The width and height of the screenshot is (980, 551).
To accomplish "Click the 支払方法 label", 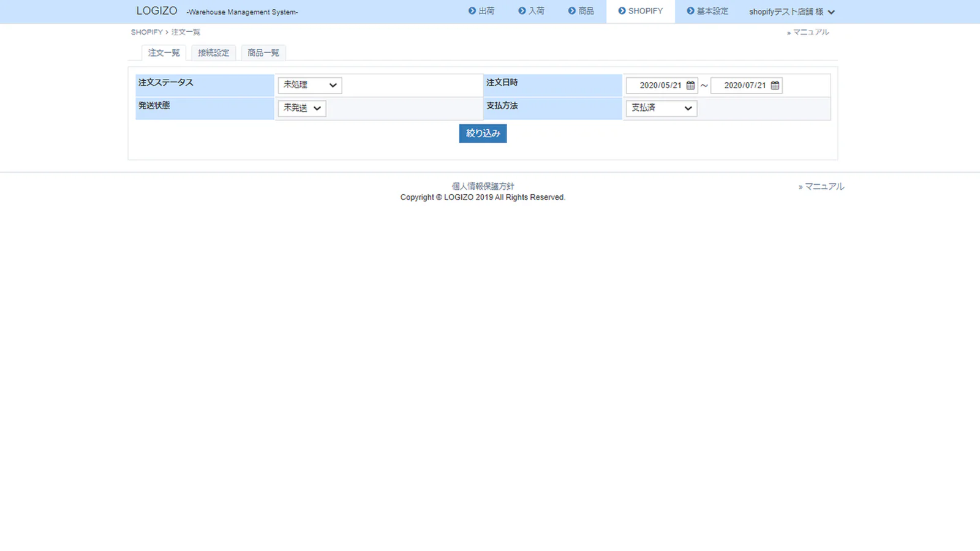I will [502, 105].
